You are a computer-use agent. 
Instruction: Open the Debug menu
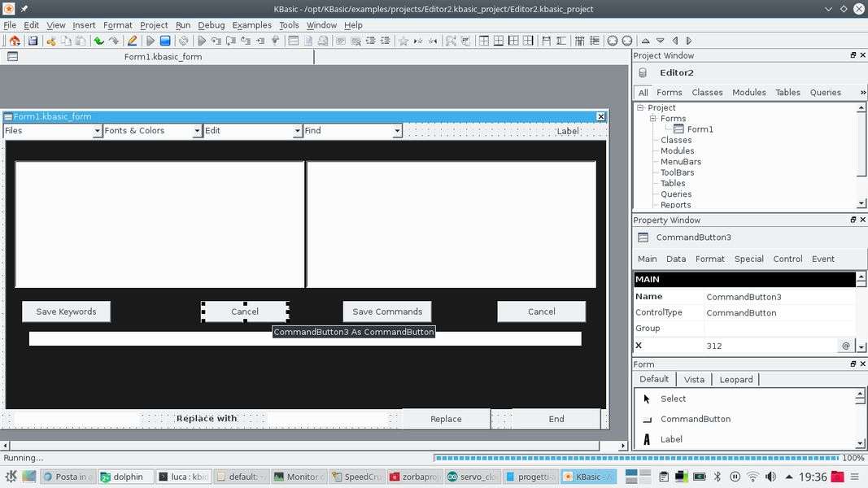tap(211, 25)
